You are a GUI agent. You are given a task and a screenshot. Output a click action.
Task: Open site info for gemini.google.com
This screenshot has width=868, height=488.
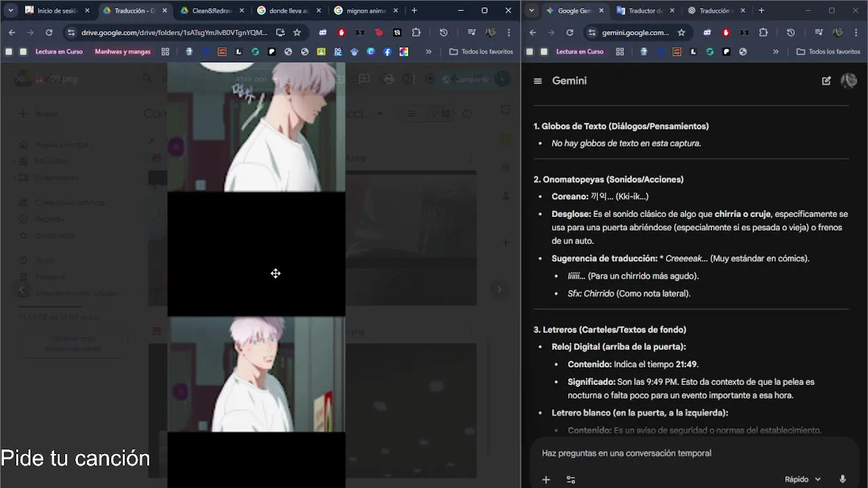coord(592,33)
